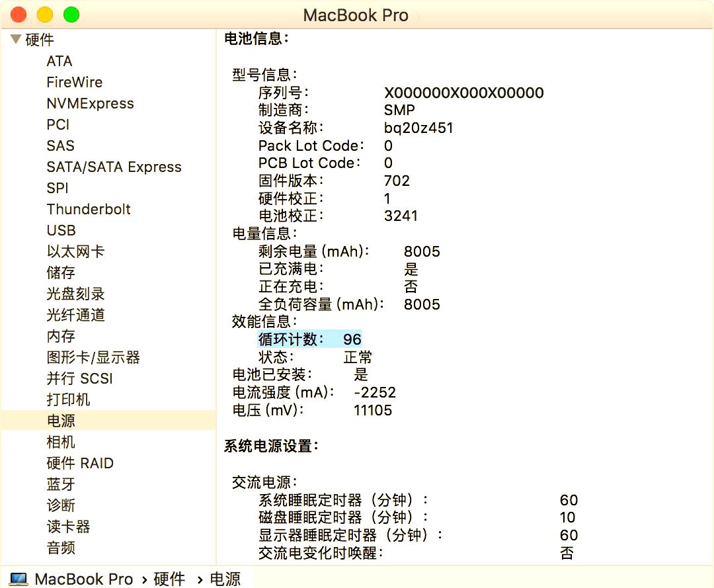Open 光盘刻录 entry

pos(75,294)
